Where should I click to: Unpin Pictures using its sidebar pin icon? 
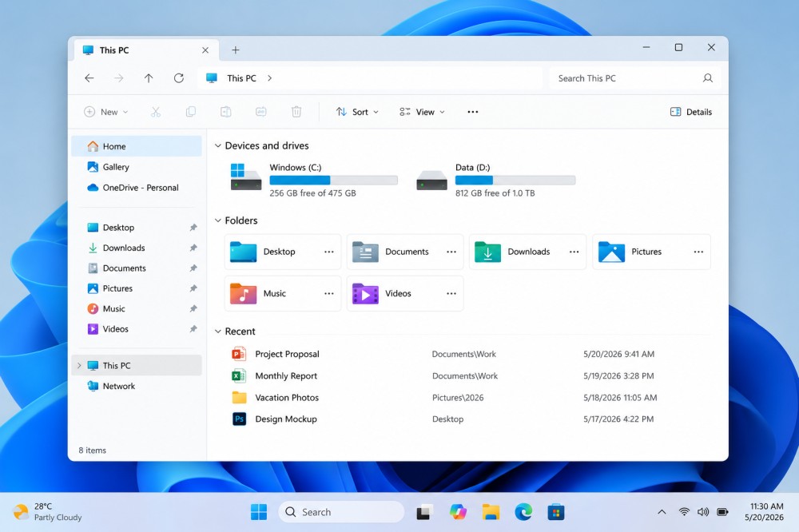click(193, 288)
